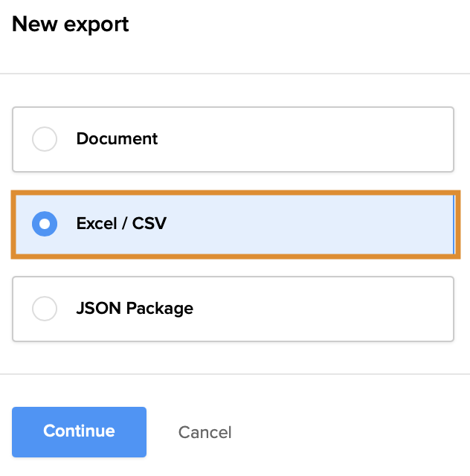Click empty area of the Document option card
Viewport: 470px width, 476px height.
click(312, 139)
